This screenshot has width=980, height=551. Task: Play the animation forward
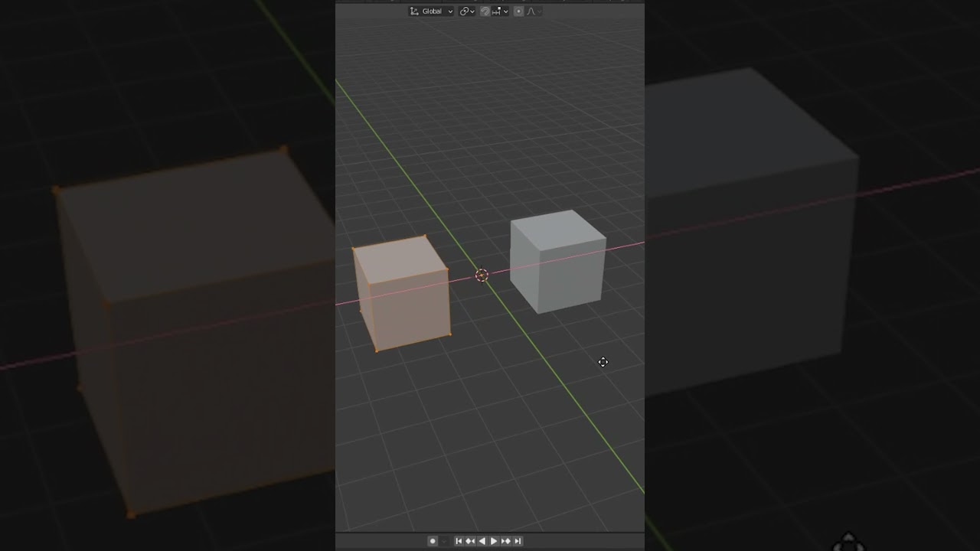click(x=494, y=541)
